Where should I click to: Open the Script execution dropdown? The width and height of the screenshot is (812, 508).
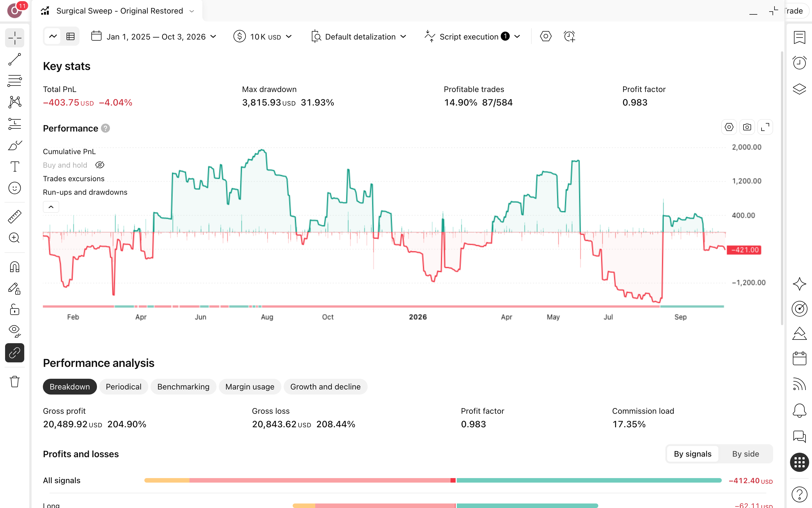pos(473,37)
